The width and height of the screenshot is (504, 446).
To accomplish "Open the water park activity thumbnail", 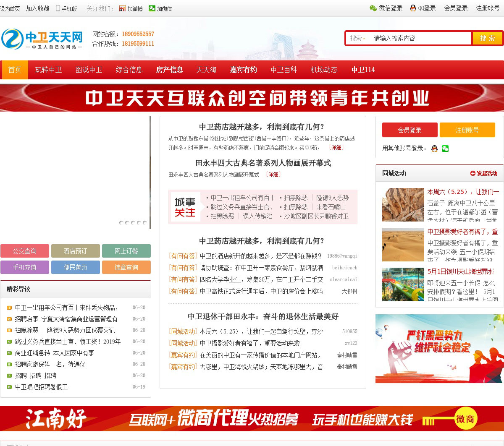I will click(x=403, y=284).
